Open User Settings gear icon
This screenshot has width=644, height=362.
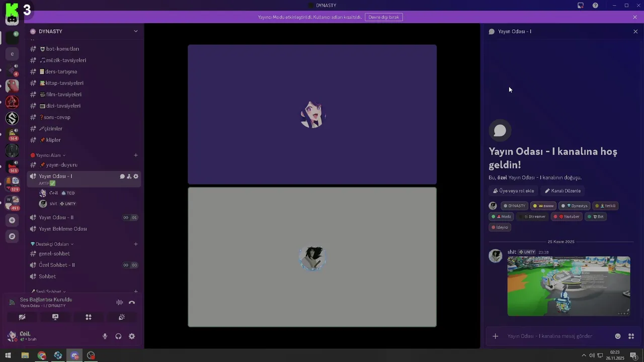coord(132,336)
